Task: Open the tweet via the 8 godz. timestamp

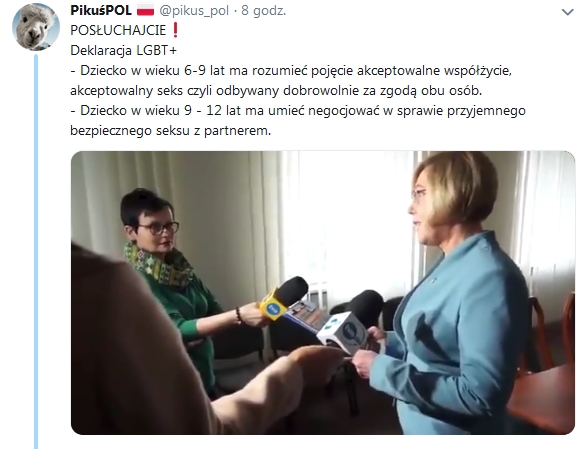Action: (x=263, y=10)
